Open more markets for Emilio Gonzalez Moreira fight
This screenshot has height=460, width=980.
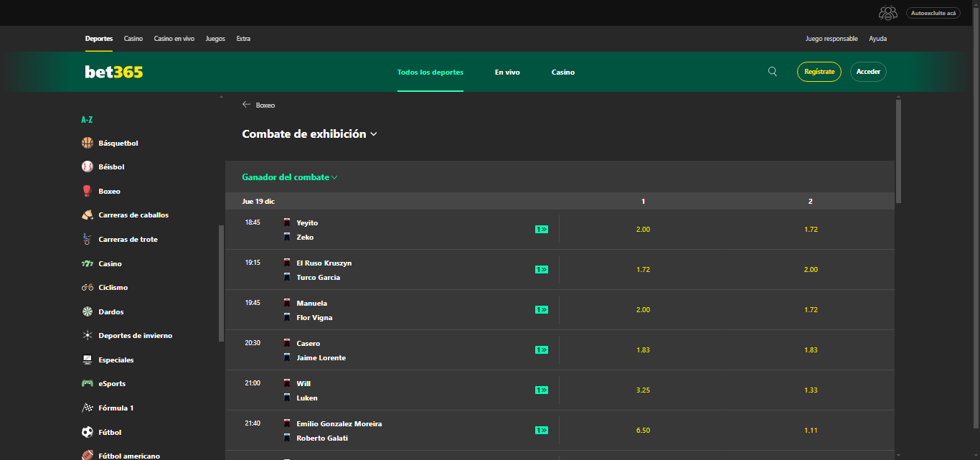[x=542, y=431]
